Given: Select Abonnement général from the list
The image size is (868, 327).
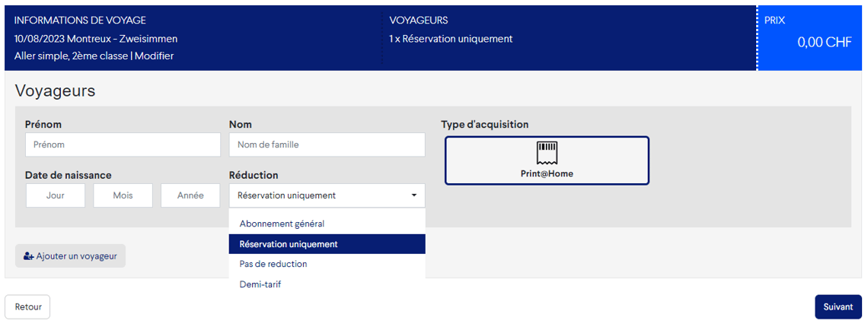Looking at the screenshot, I should tap(282, 224).
